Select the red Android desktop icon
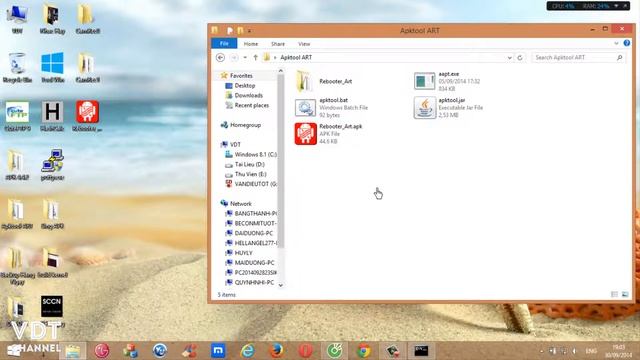 click(87, 116)
